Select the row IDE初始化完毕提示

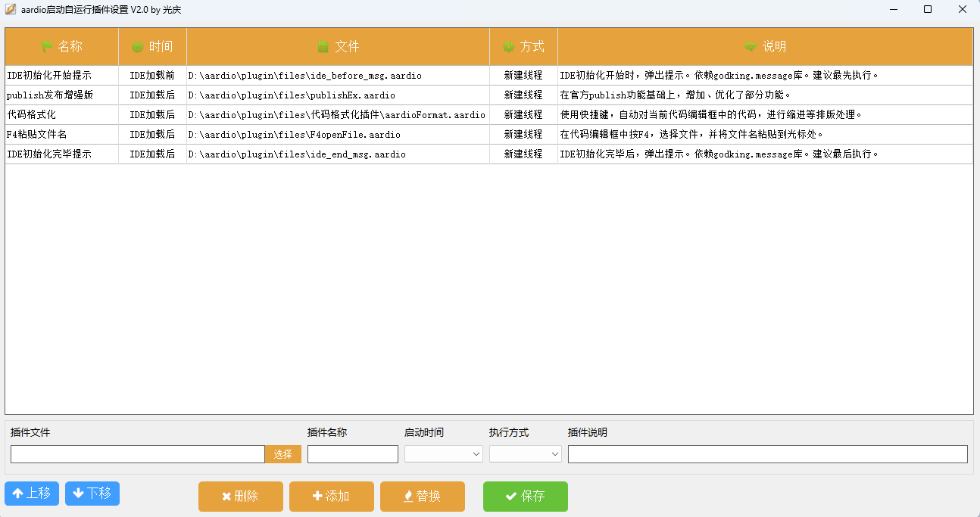tap(489, 154)
